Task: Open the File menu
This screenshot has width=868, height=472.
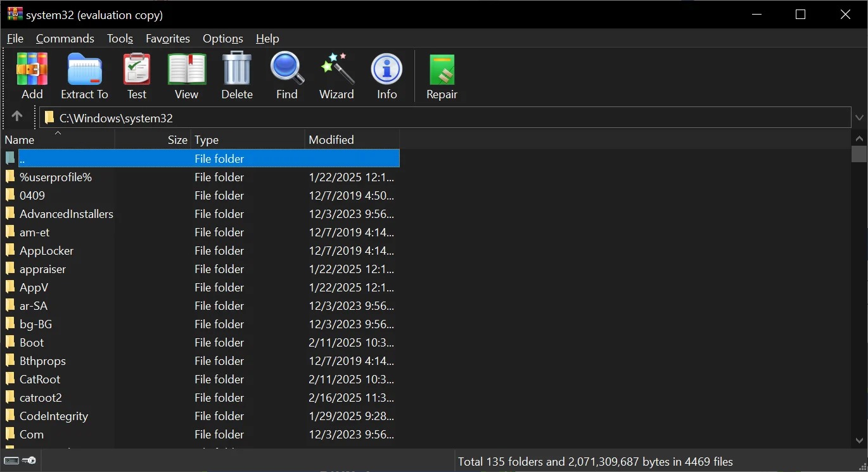Action: [15, 39]
